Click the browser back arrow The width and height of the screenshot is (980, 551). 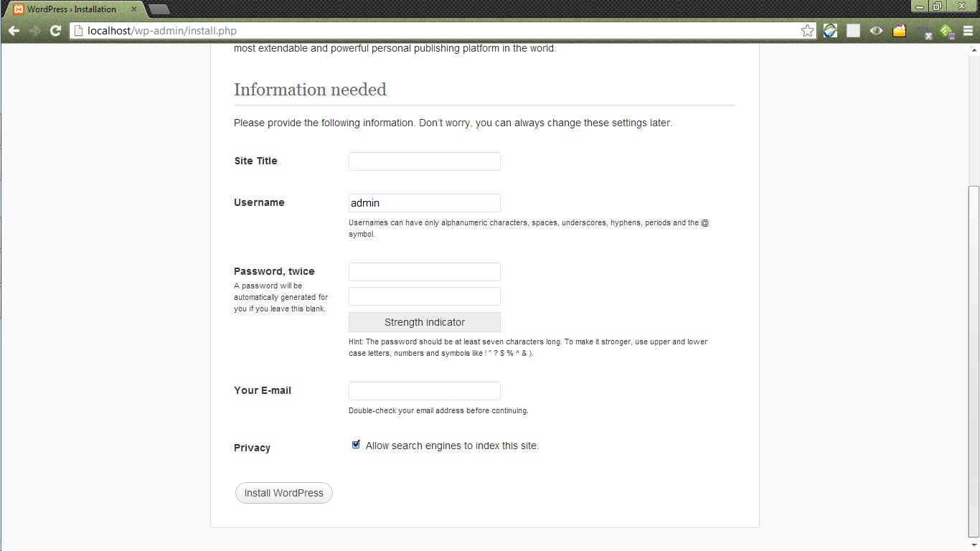click(14, 30)
